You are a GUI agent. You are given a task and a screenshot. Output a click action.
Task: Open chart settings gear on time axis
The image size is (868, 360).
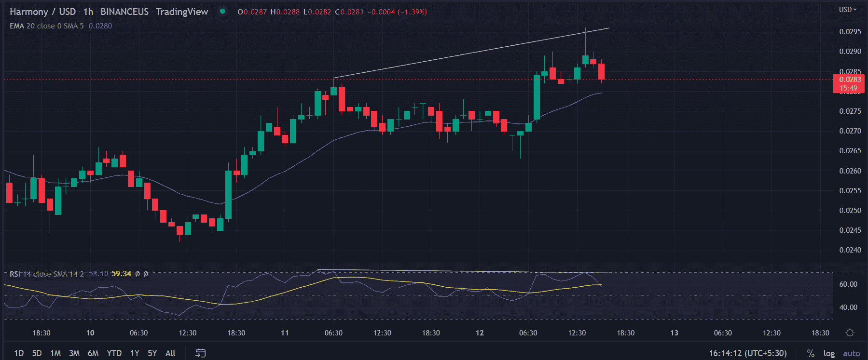(x=850, y=333)
